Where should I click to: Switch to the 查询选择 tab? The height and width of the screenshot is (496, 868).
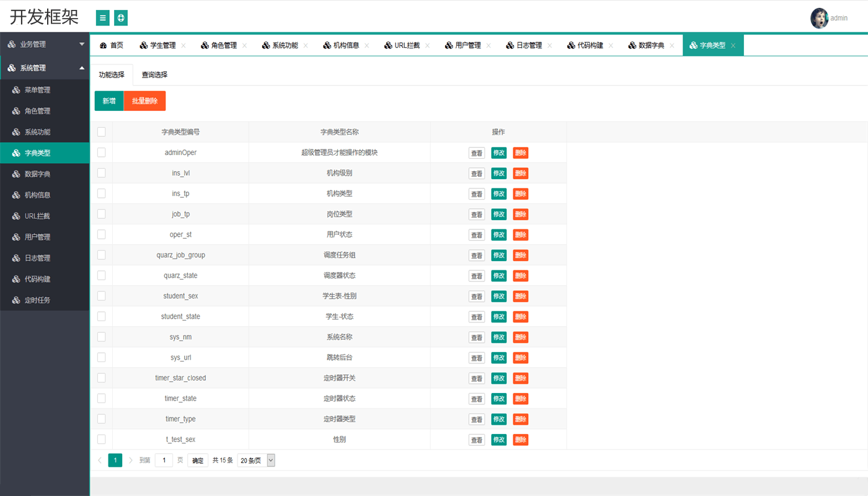153,74
